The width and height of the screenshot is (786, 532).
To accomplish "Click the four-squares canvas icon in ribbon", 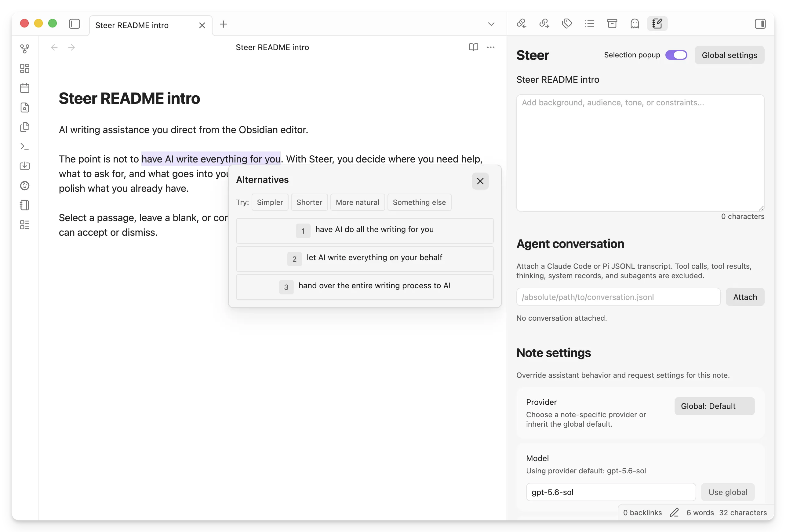I will click(25, 68).
